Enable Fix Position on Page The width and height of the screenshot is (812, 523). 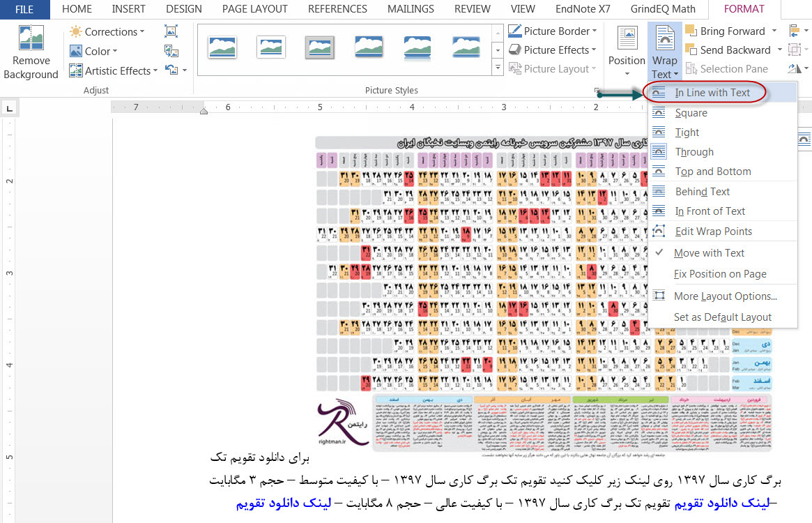point(719,274)
